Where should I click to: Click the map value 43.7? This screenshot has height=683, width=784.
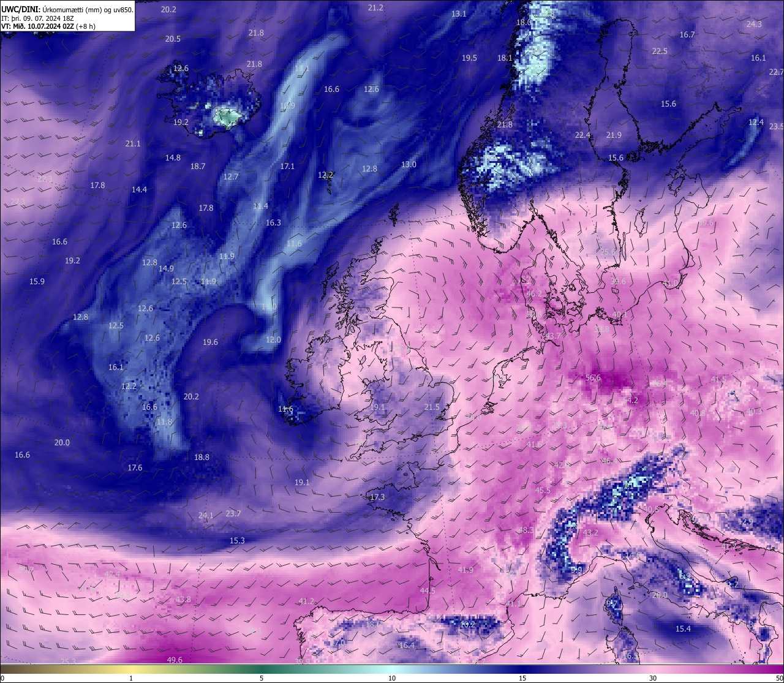[x=553, y=336]
